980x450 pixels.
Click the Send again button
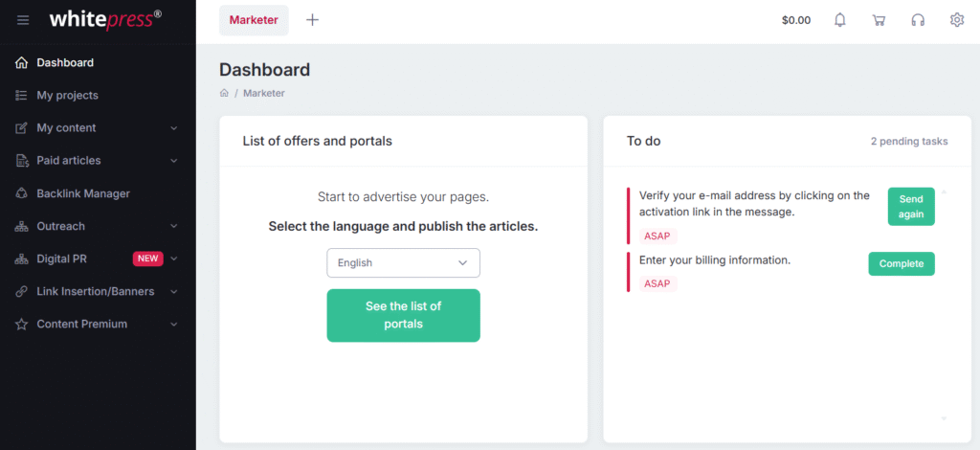pos(911,206)
